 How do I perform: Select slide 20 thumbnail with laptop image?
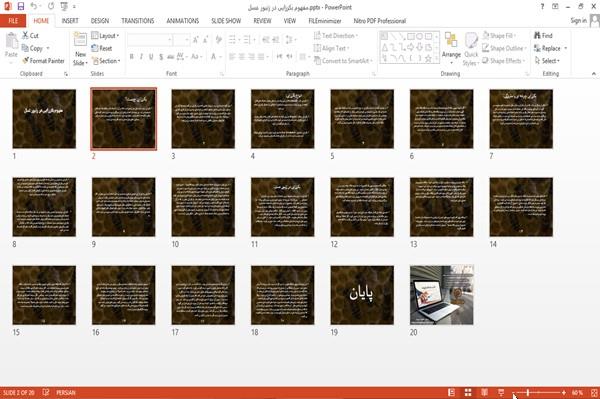442,295
